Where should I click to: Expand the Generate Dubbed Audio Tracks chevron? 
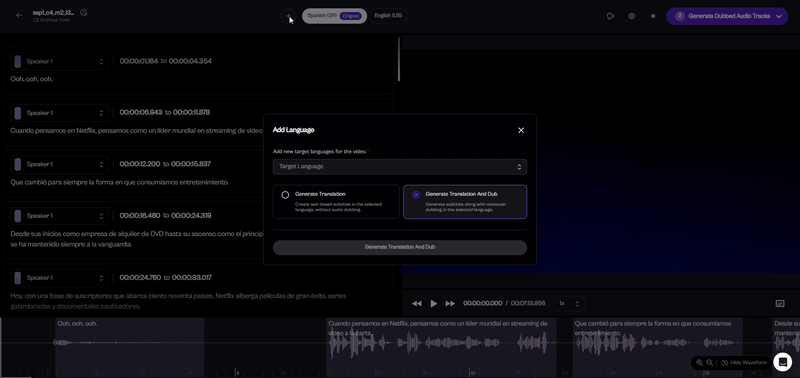click(x=779, y=16)
